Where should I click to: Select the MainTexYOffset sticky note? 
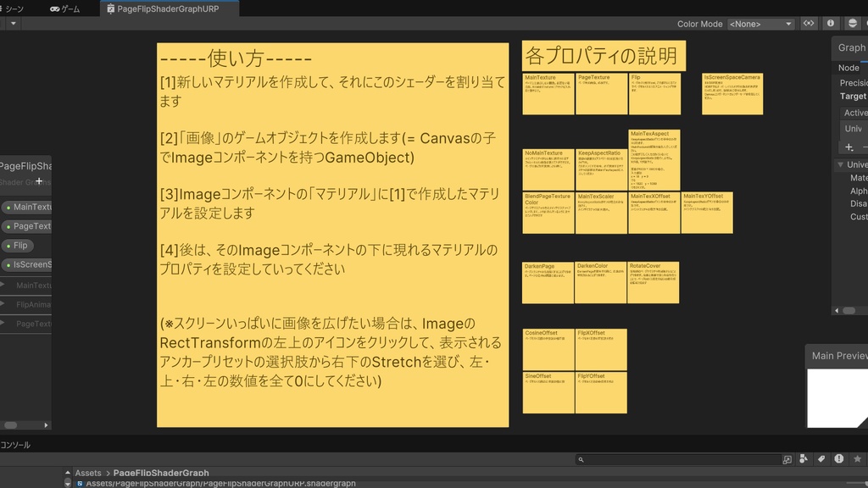coord(707,213)
